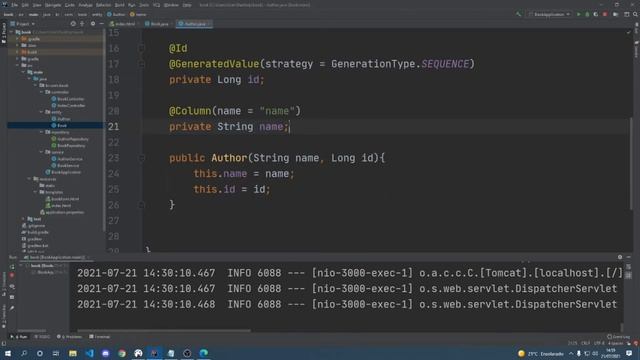Open the BookApplication run configuration dropdown
640x360 pixels.
point(549,14)
